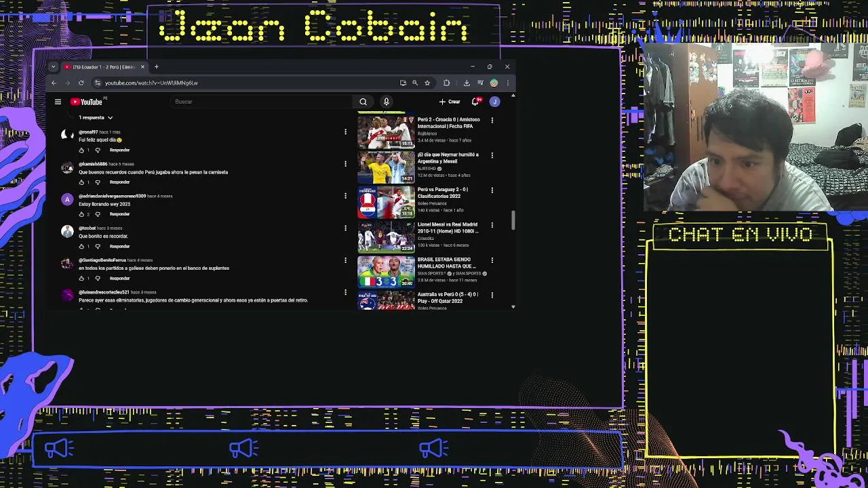868x488 pixels.
Task: Dislike the comment by @ronal97
Action: click(98, 150)
